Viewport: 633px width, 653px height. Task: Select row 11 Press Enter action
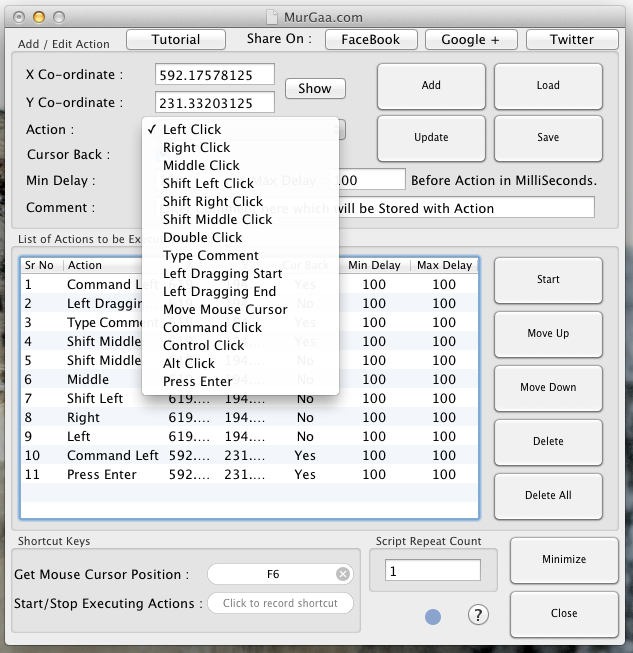tap(249, 474)
